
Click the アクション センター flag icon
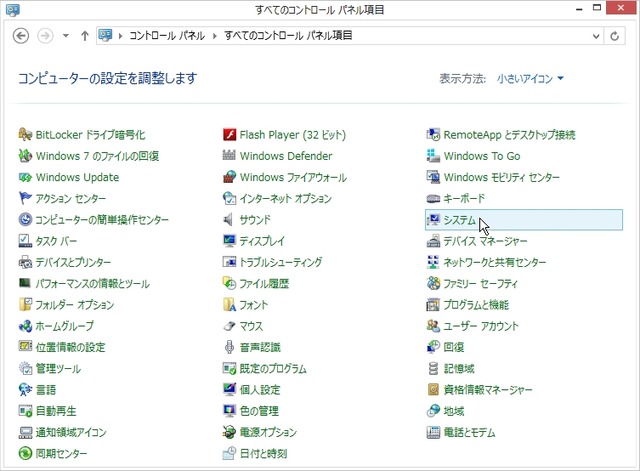[25, 198]
